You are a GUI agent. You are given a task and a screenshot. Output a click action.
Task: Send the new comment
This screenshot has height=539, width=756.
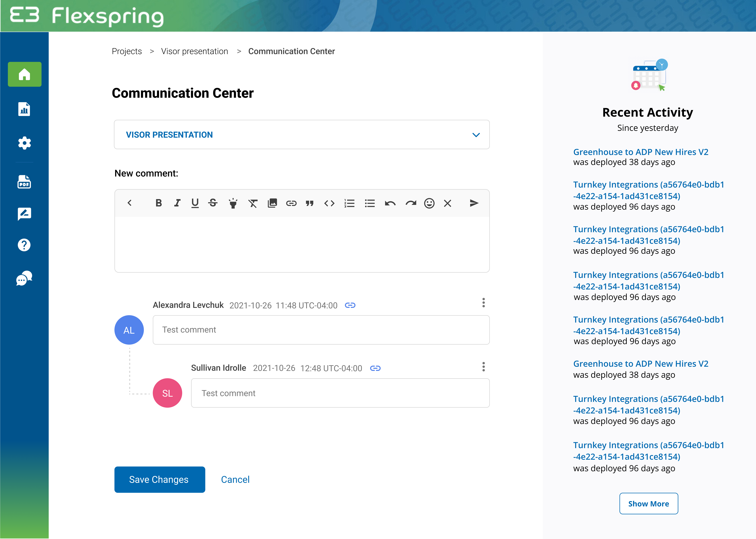tap(474, 203)
